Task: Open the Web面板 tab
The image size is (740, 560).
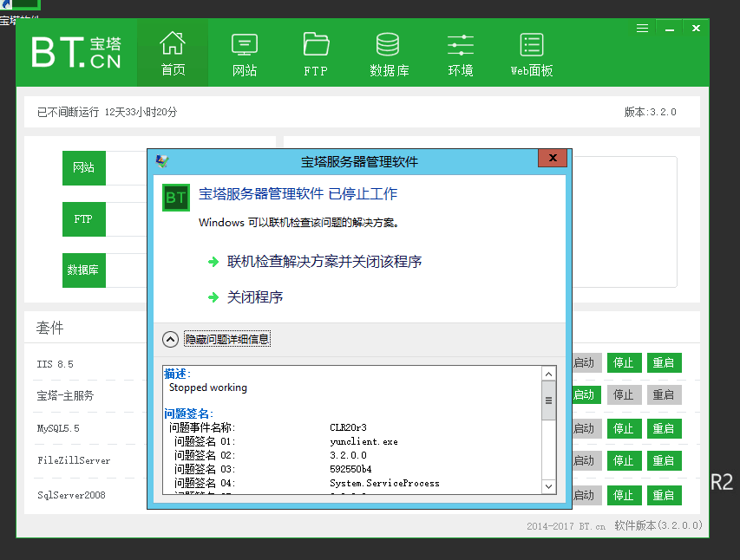Action: tap(532, 53)
